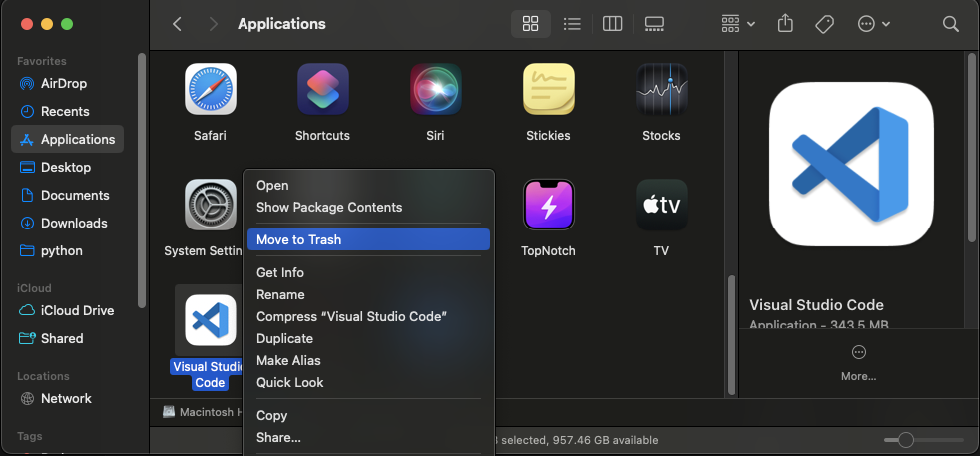Open the python sidebar folder
The width and height of the screenshot is (980, 456).
(68, 251)
